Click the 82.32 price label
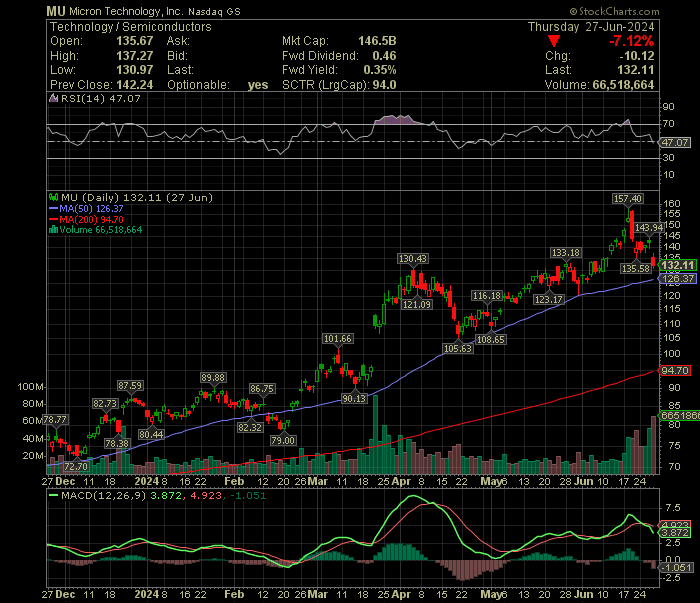This screenshot has height=603, width=700. pos(250,427)
